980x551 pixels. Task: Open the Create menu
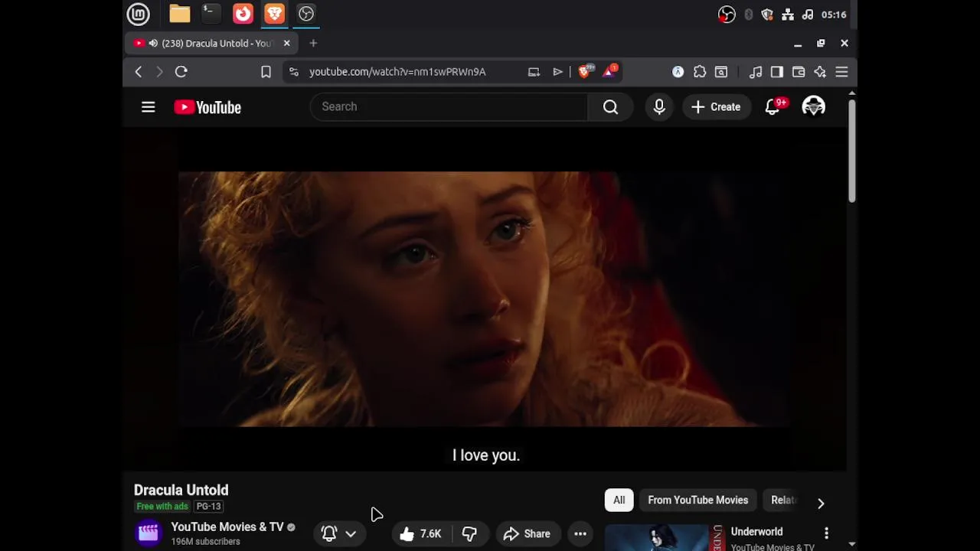[x=716, y=107]
